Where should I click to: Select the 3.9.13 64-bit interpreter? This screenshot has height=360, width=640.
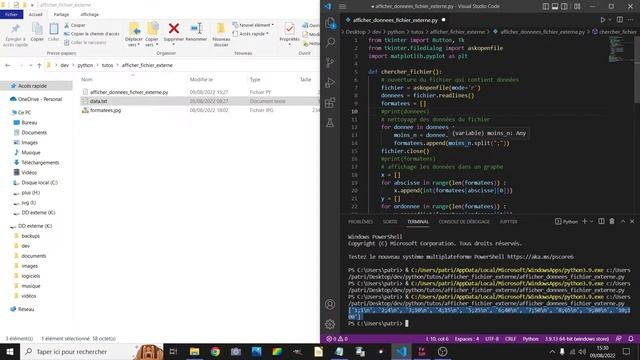tap(577, 339)
